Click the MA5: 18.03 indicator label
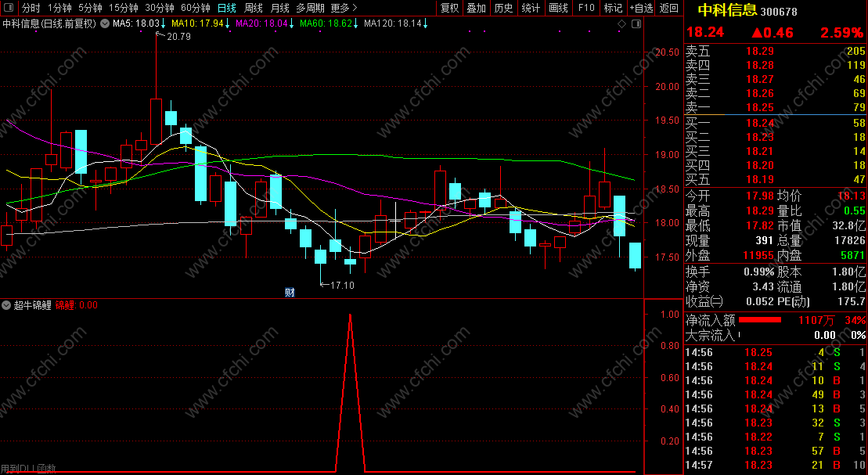Viewport: 868px width, 475px height. click(x=135, y=23)
